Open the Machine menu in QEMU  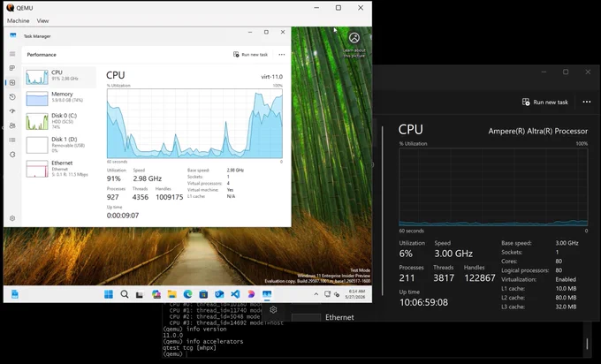pyautogui.click(x=18, y=20)
